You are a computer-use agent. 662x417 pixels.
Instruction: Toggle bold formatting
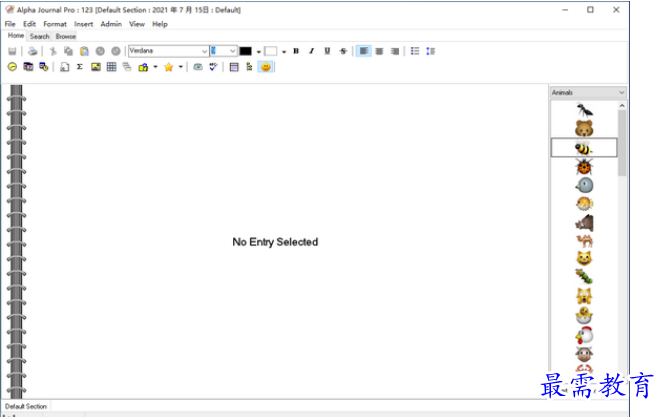pyautogui.click(x=296, y=51)
